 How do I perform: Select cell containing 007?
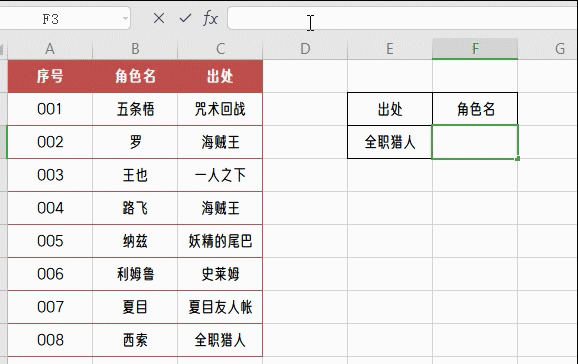click(x=50, y=307)
